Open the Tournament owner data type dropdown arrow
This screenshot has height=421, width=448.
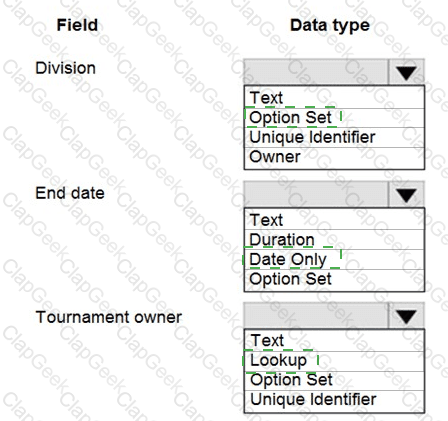[406, 316]
